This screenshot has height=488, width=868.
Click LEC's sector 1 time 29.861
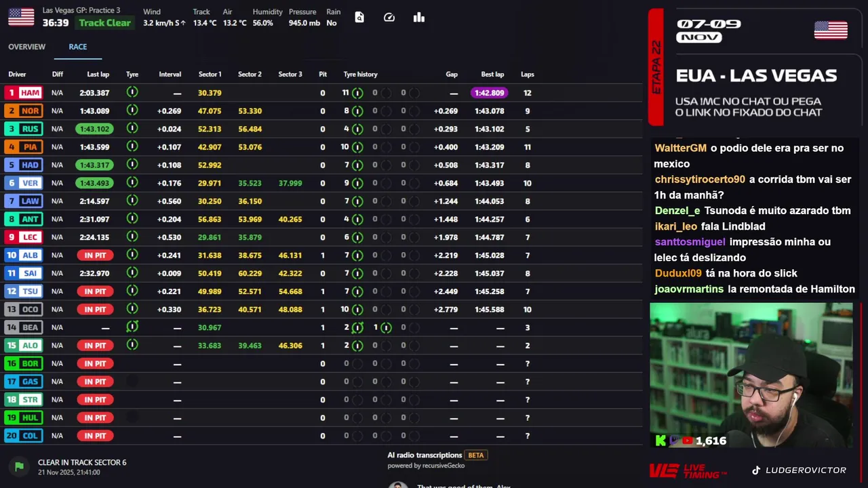tap(210, 237)
